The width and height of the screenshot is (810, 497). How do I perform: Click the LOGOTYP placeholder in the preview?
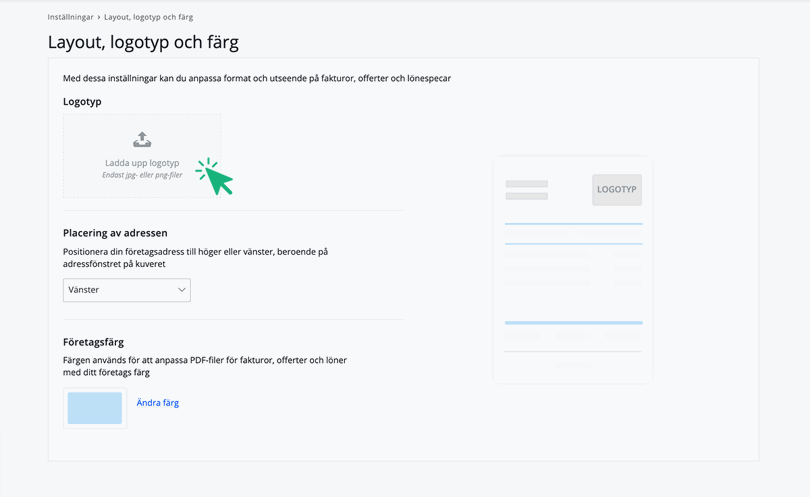[616, 189]
